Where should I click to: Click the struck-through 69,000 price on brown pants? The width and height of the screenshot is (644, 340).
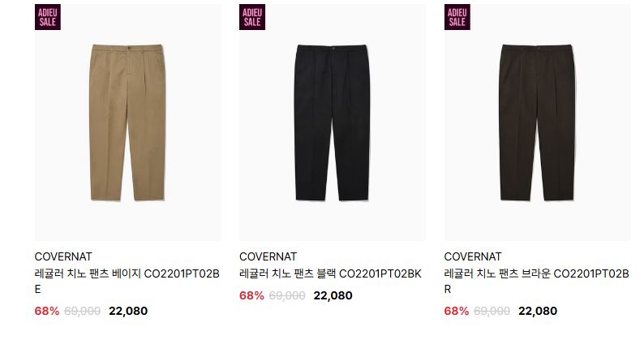pyautogui.click(x=492, y=311)
